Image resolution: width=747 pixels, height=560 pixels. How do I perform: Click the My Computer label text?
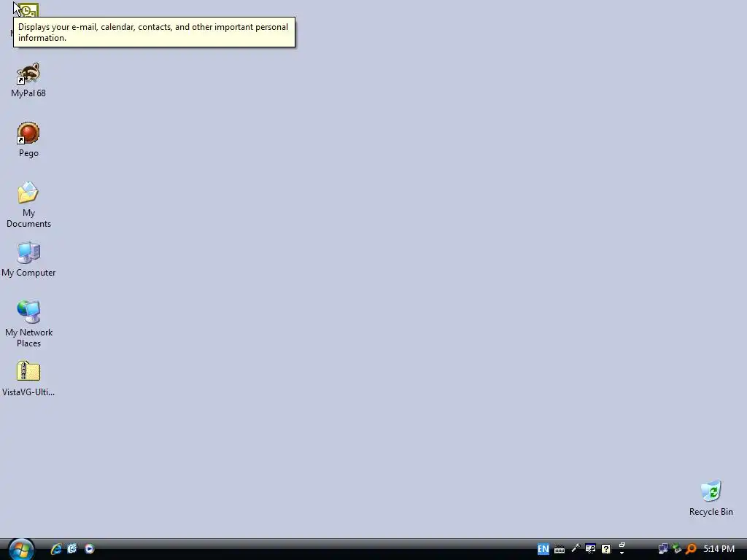[28, 273]
